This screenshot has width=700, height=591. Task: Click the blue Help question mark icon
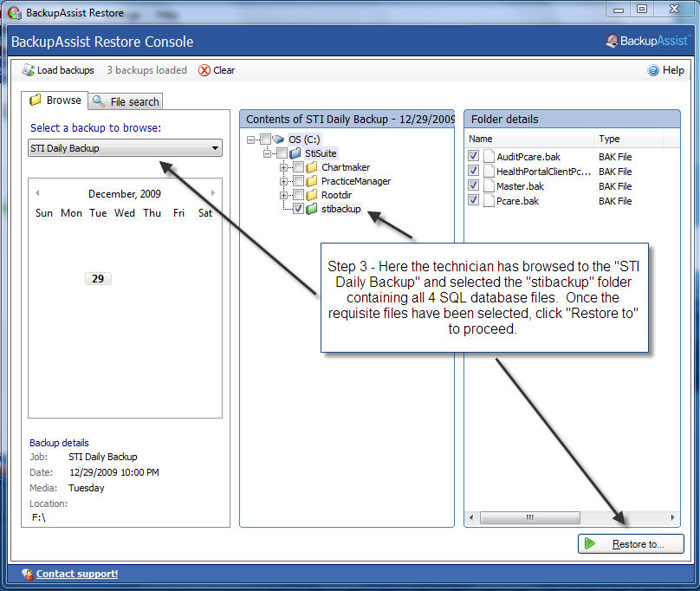click(653, 70)
